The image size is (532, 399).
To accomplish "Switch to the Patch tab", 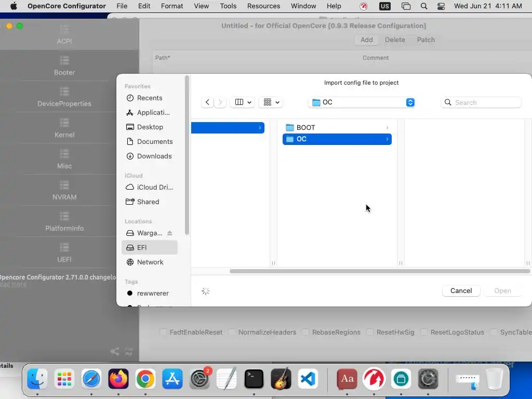I will click(426, 39).
